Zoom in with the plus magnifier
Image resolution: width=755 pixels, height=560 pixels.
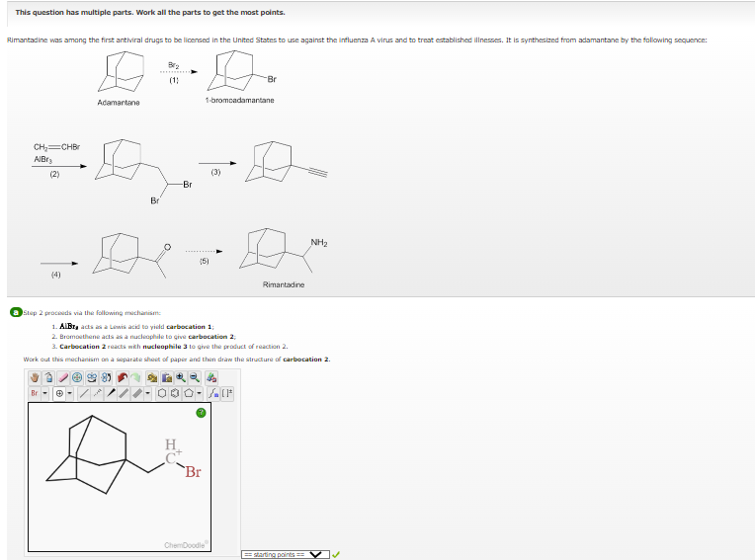pyautogui.click(x=181, y=377)
